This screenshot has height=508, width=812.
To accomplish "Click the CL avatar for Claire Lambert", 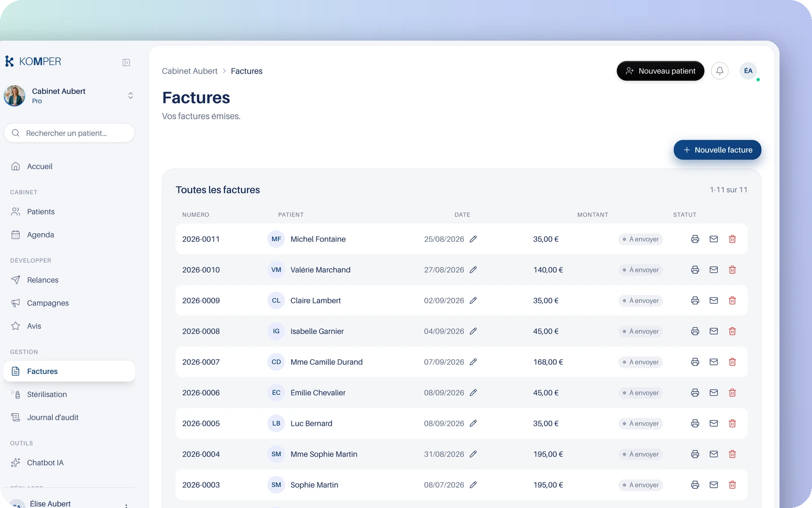I will [x=276, y=301].
